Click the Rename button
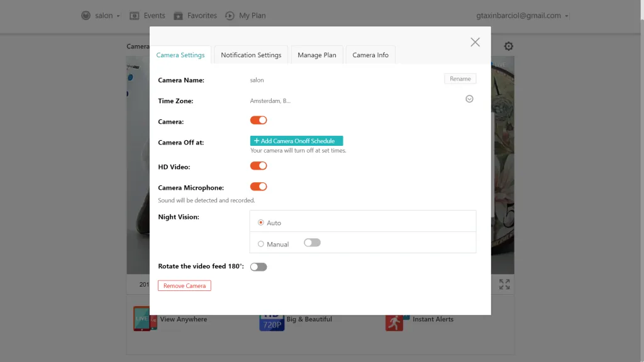 (460, 79)
